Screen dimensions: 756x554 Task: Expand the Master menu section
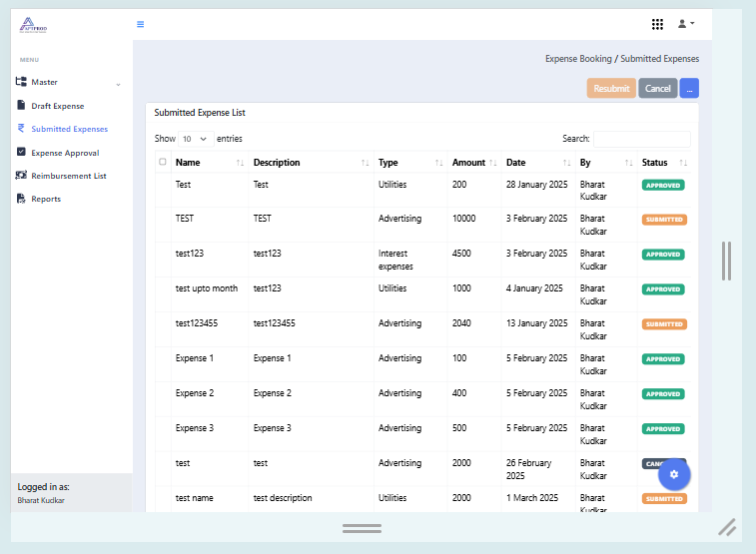coord(67,83)
